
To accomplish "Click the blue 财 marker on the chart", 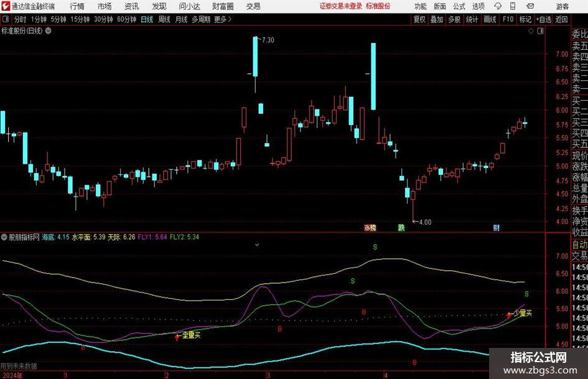I will coord(497,227).
